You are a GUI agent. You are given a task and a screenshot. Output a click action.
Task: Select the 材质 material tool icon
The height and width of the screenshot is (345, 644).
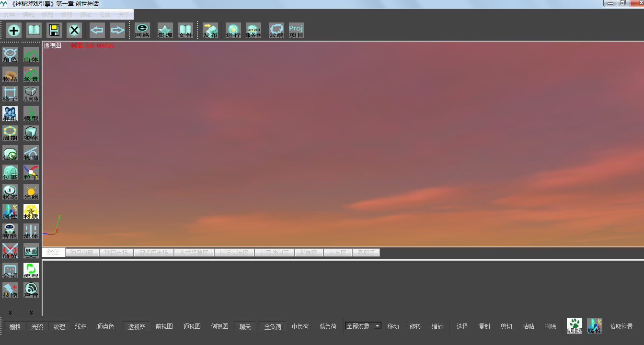(31, 211)
